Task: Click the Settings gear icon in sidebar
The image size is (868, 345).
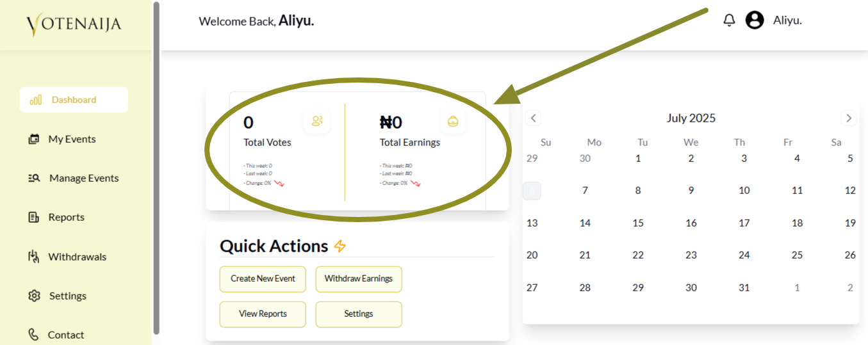Action: click(x=34, y=296)
